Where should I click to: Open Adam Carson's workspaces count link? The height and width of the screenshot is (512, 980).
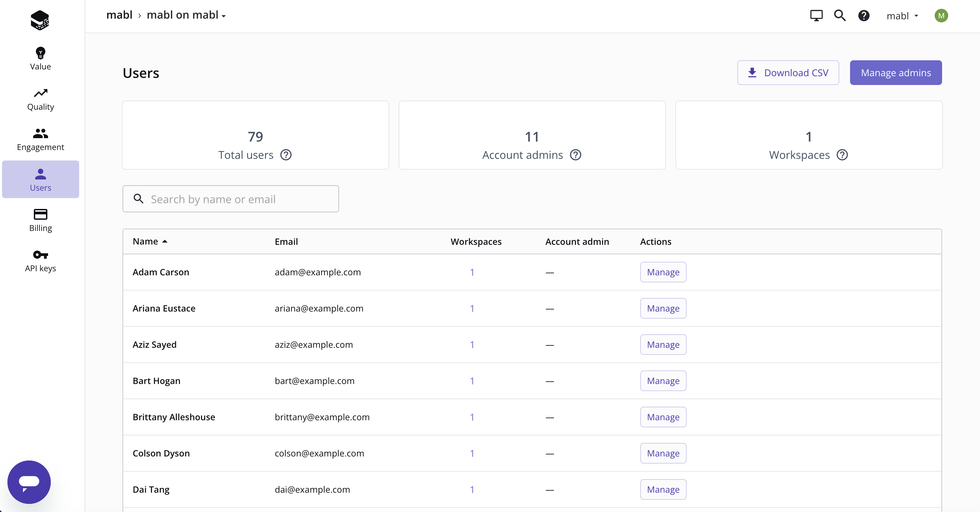(472, 272)
